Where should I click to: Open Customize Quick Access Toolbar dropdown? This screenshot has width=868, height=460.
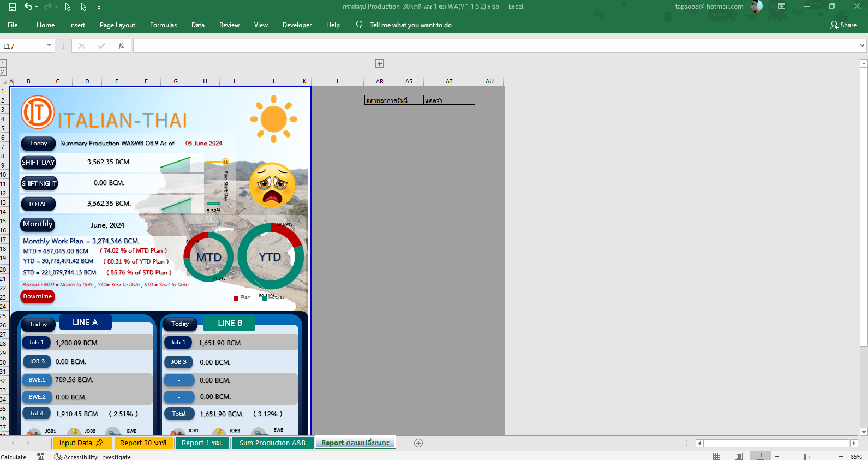[99, 8]
